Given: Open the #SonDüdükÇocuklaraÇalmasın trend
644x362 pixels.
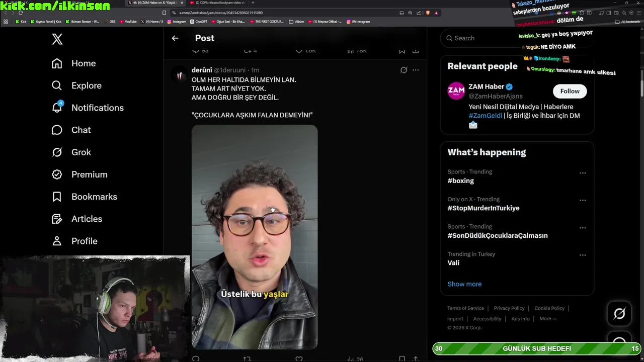Looking at the screenshot, I should [498, 235].
